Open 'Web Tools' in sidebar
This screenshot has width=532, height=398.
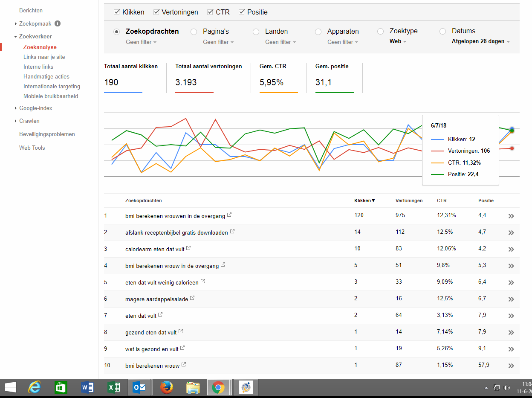[x=32, y=148]
